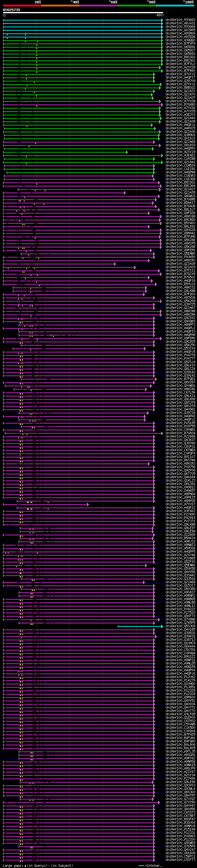Select the UniRef100_O81391 label

click(x=180, y=484)
